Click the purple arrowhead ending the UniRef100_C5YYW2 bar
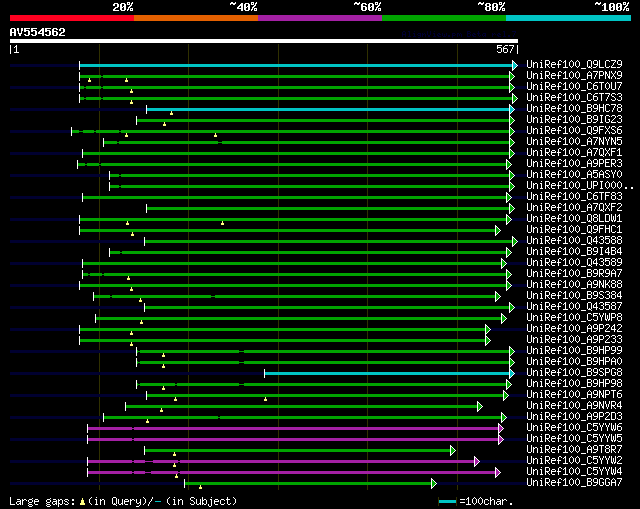Image resolution: width=640 pixels, height=509 pixels. coord(477,462)
